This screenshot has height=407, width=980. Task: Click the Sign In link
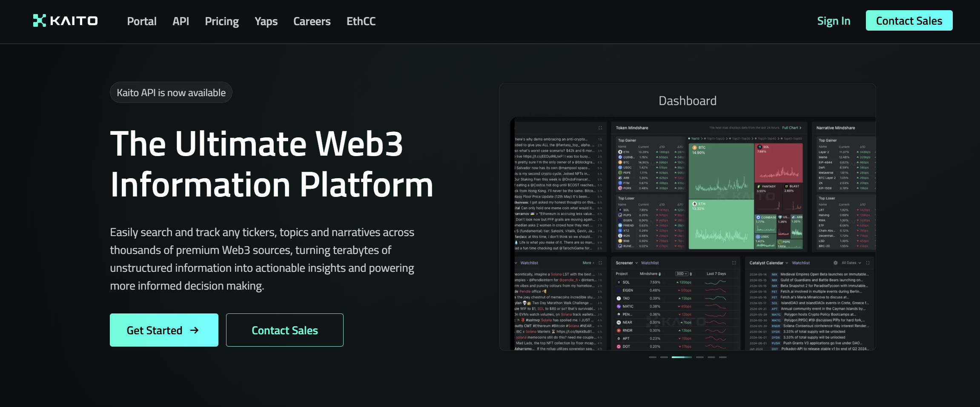pyautogui.click(x=834, y=21)
